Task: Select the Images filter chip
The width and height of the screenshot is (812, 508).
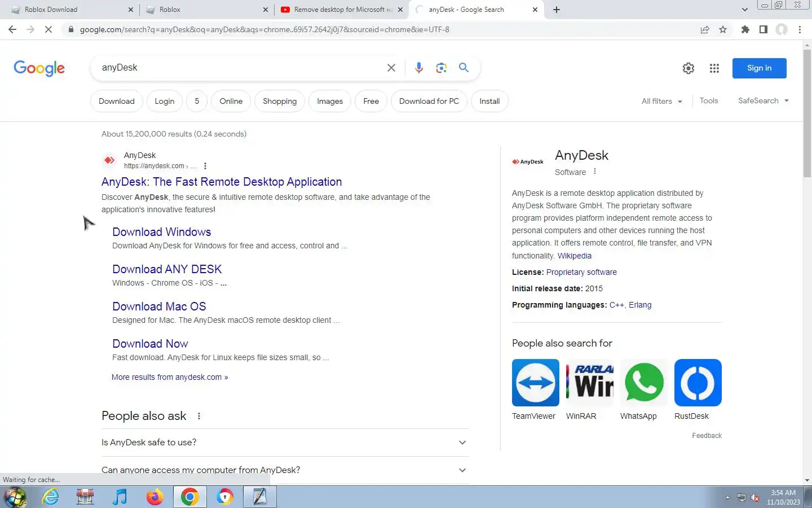Action: (x=330, y=102)
